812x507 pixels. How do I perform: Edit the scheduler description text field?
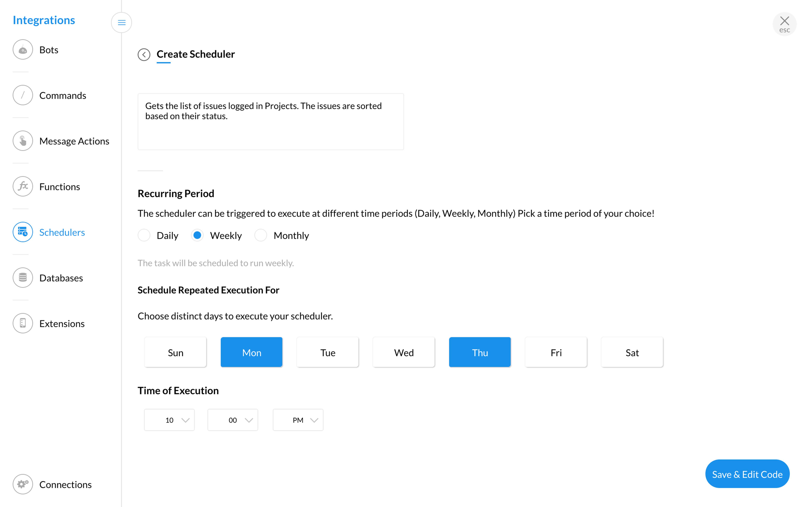pos(270,121)
